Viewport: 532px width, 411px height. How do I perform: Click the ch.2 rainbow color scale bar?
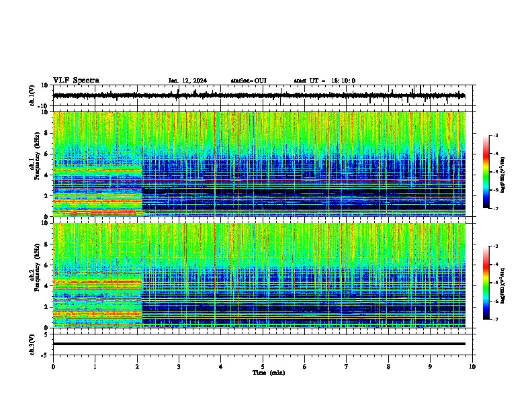tap(486, 283)
